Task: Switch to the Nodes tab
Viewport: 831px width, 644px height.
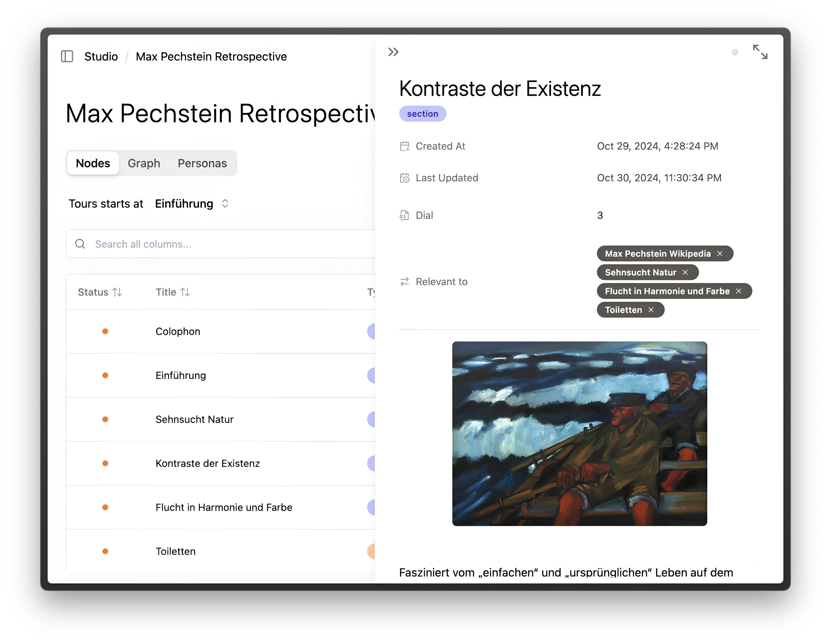Action: [x=93, y=163]
